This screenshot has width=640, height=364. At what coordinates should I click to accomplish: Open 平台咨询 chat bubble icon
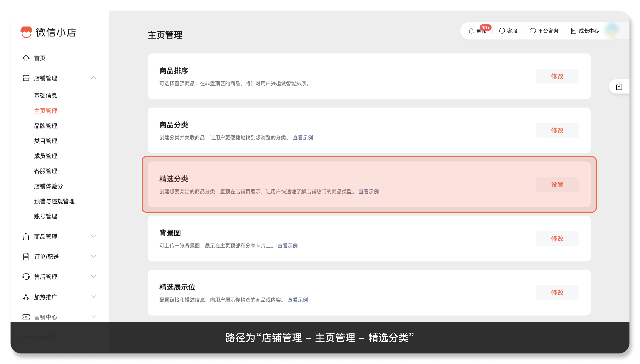click(x=532, y=31)
